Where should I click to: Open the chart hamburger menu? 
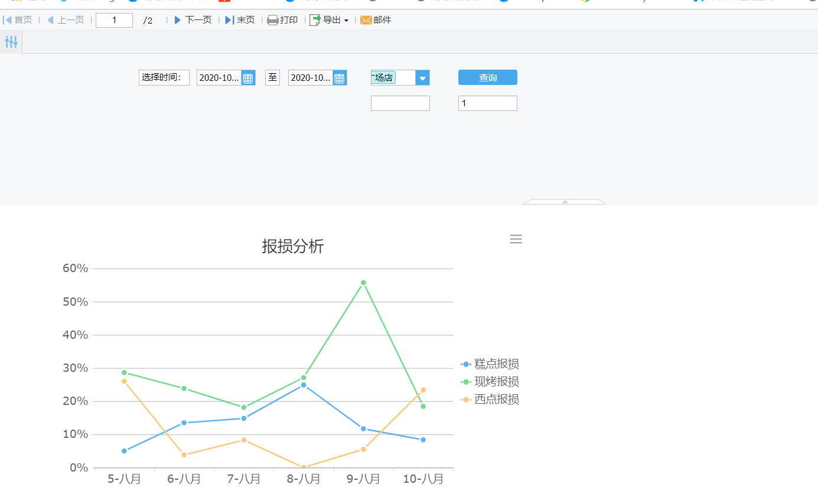click(x=516, y=239)
